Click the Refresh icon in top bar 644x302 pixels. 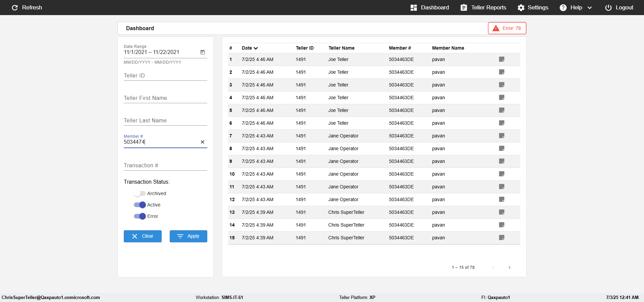pyautogui.click(x=15, y=7)
